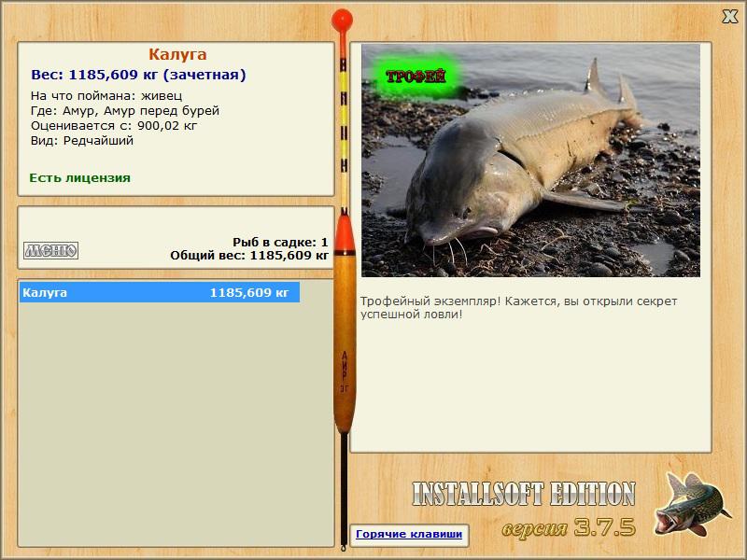The height and width of the screenshot is (560, 747).
Task: Click the Рыб в садке: 1 text
Action: [x=280, y=243]
